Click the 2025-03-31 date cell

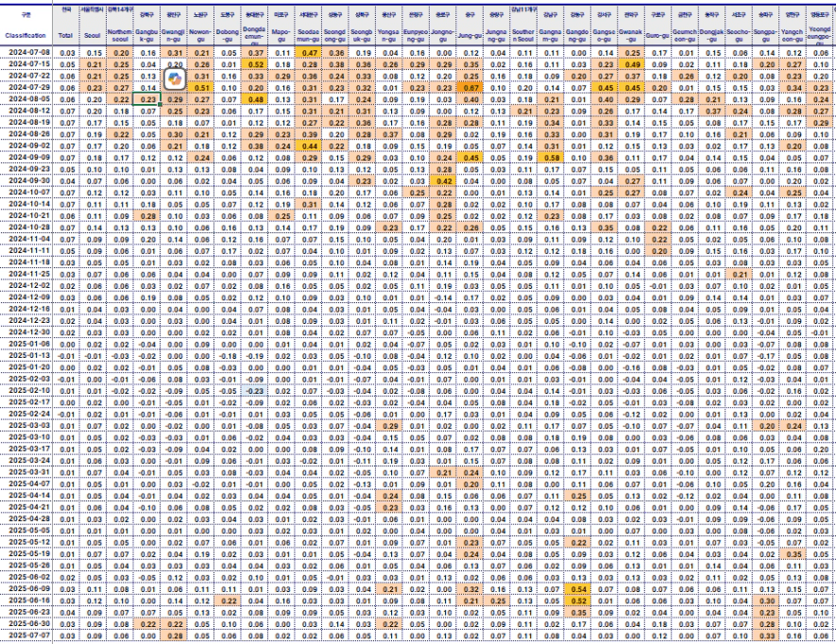26,472
